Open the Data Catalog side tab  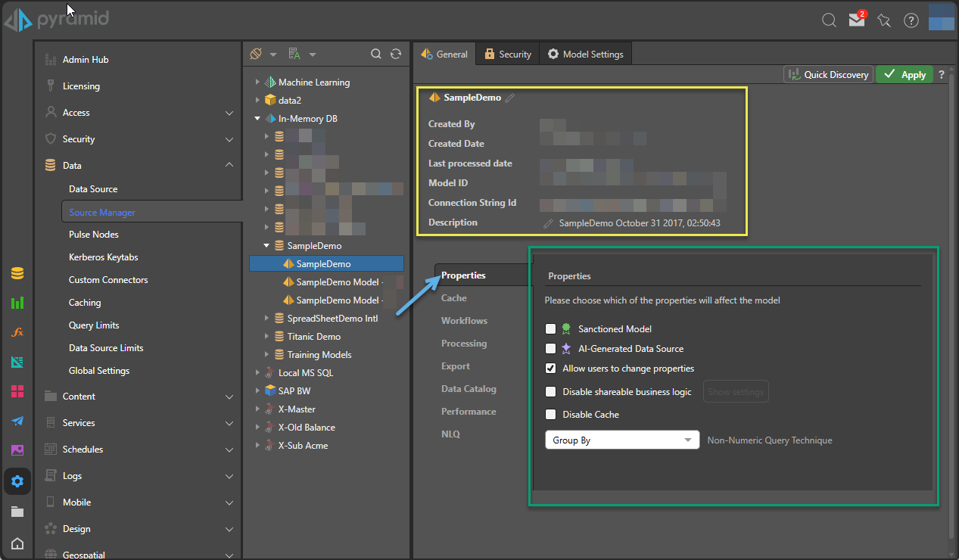tap(469, 389)
